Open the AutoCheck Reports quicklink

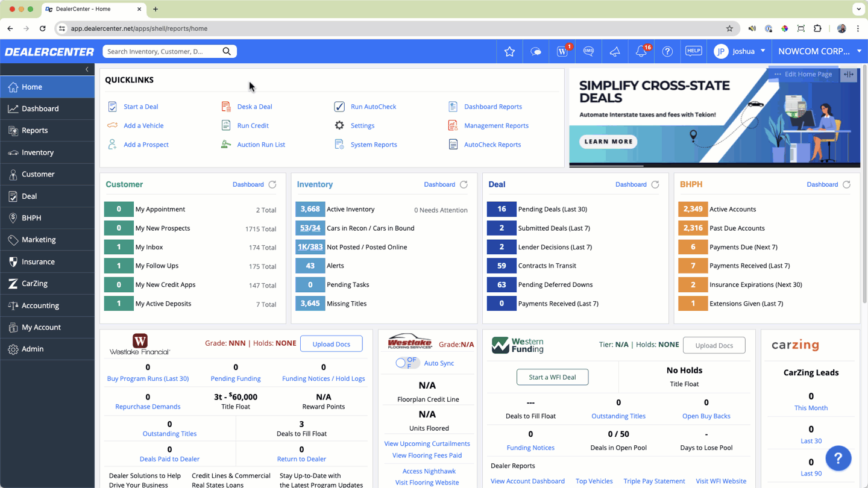pyautogui.click(x=492, y=145)
